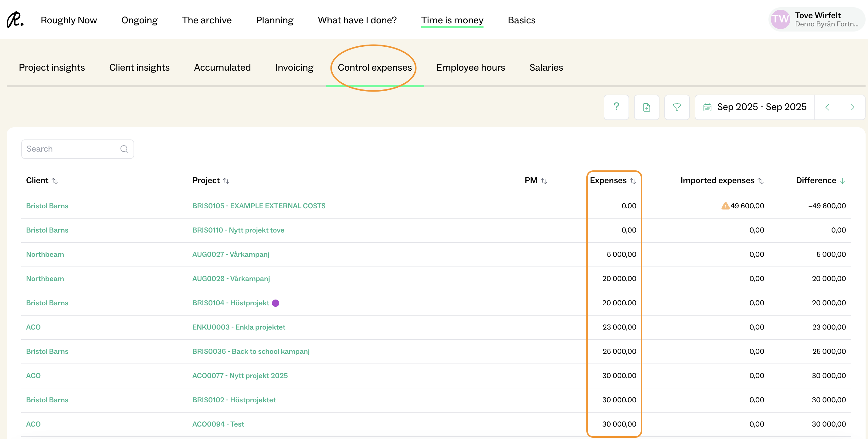Go to next month with right chevron
Viewport: 868px width, 439px height.
pos(852,107)
